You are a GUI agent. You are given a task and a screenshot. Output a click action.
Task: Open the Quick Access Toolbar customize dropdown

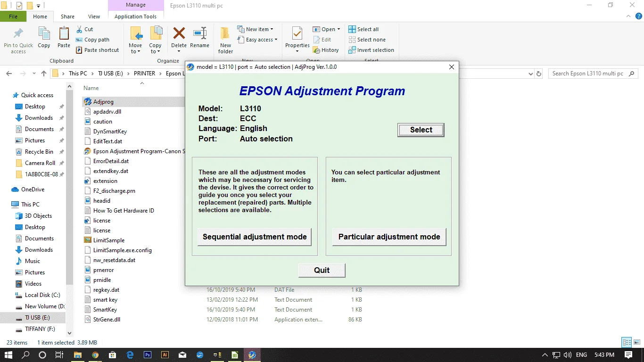38,6
